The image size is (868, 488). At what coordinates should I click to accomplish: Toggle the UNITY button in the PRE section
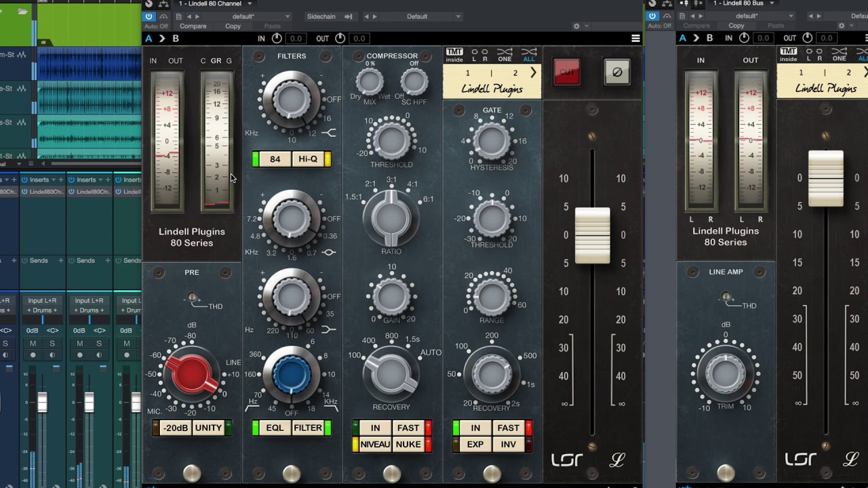pyautogui.click(x=208, y=428)
